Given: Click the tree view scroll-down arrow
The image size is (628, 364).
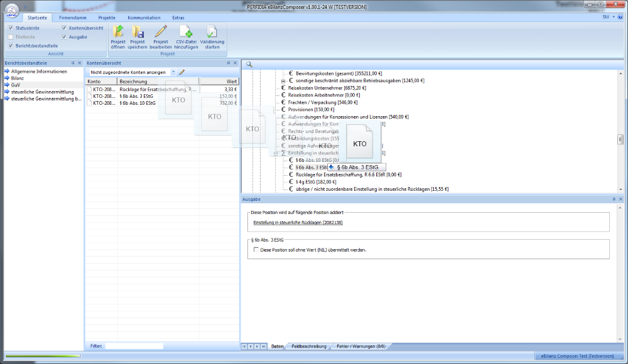Looking at the screenshot, I should click(620, 190).
